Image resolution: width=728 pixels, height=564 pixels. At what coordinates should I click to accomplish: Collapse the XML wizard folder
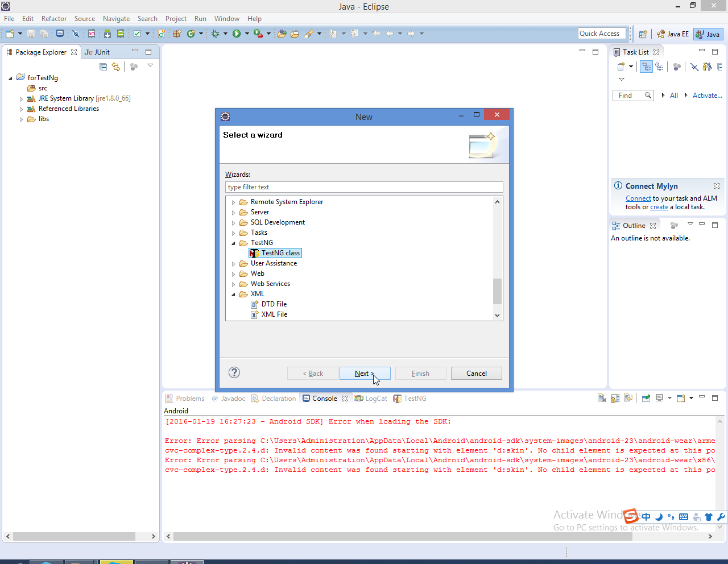233,295
